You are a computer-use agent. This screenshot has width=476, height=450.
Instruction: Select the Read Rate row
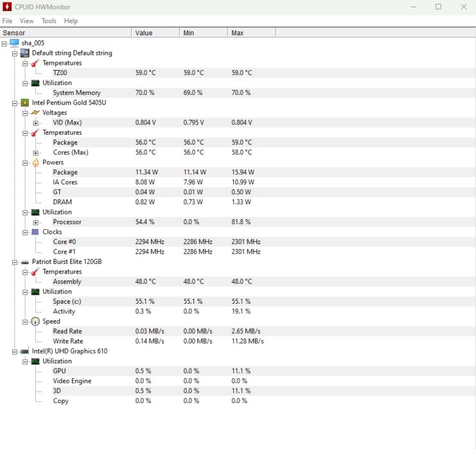[264, 331]
